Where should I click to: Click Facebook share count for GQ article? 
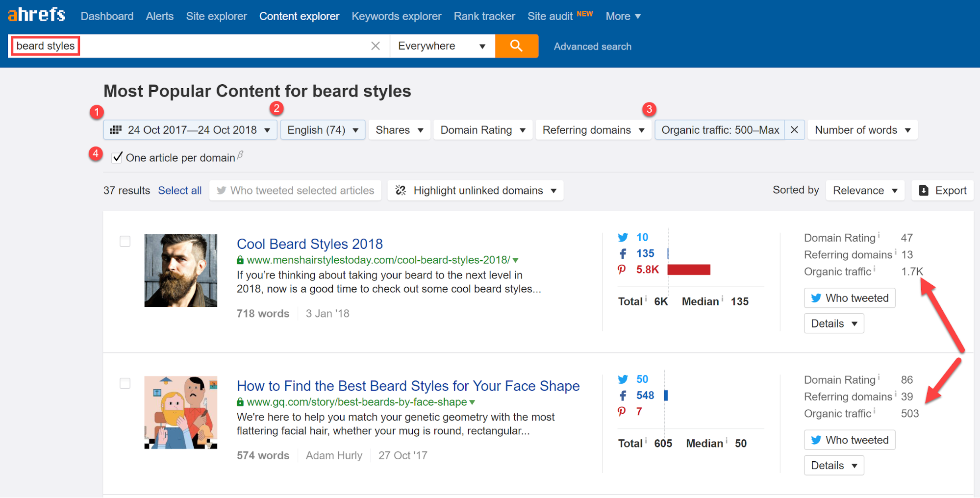click(x=645, y=396)
